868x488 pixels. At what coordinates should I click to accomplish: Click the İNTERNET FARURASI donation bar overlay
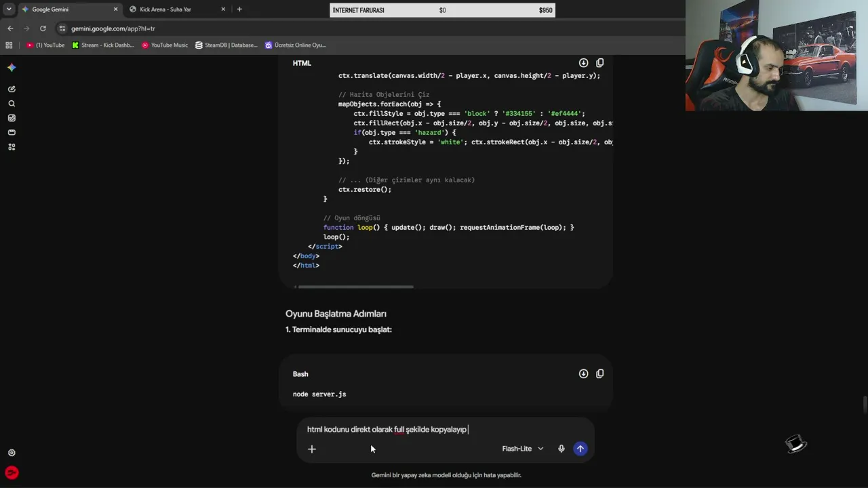tap(442, 10)
